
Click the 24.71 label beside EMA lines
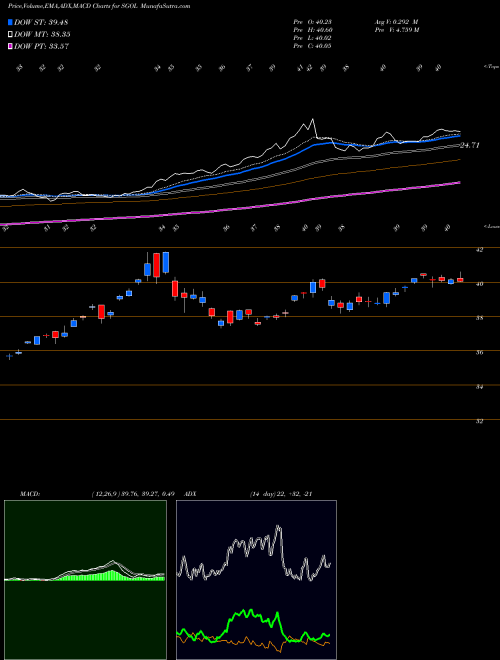[x=470, y=146]
